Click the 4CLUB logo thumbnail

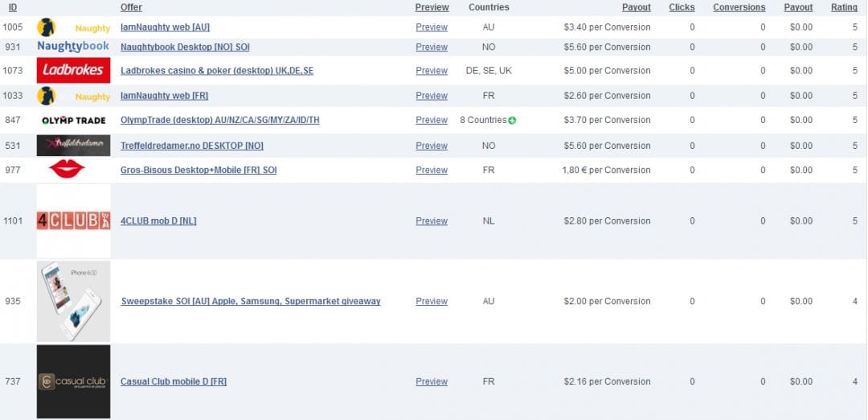[x=73, y=220]
